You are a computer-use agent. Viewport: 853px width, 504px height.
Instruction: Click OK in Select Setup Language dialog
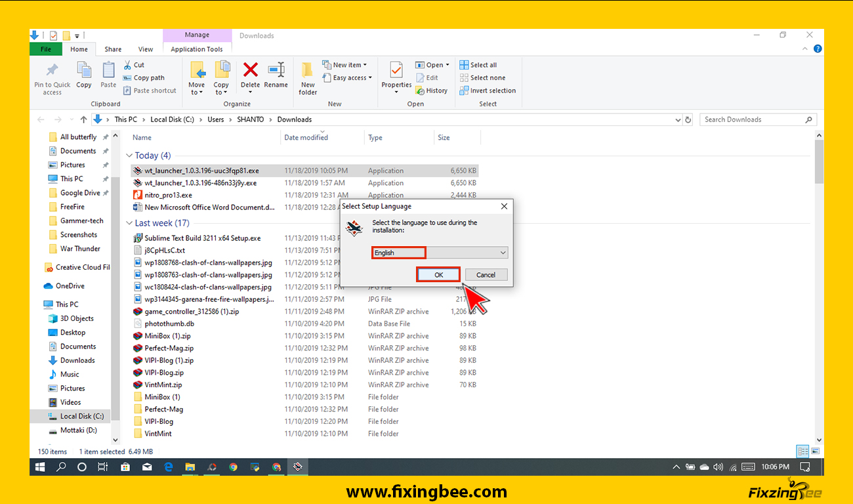[438, 275]
